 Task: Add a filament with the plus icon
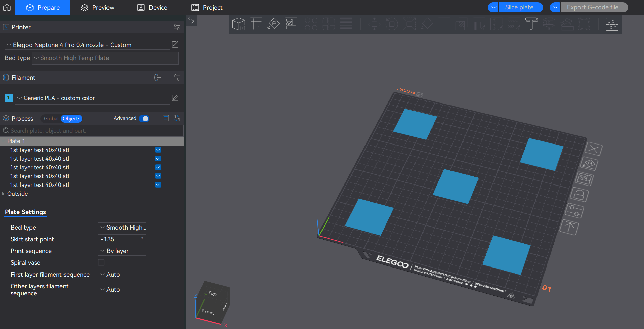pyautogui.click(x=158, y=78)
